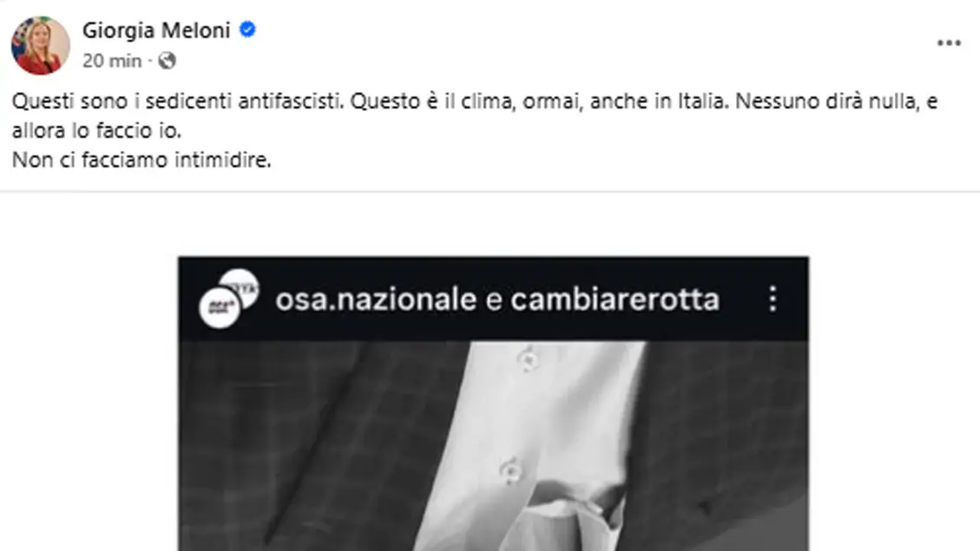Click the words "allora lo faccio io."
Viewport: 980px width, 551px height.
pyautogui.click(x=97, y=130)
